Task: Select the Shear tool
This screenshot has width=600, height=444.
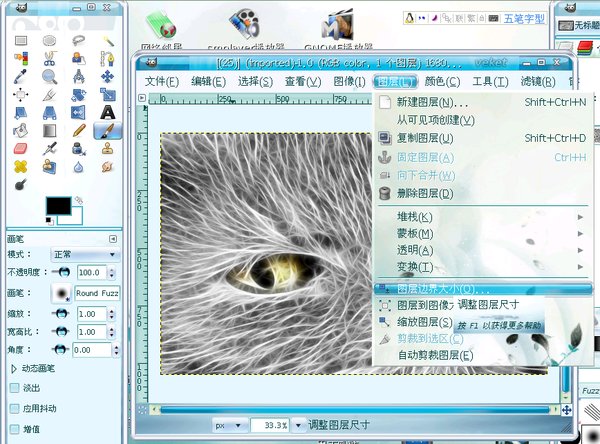Action: click(21, 113)
